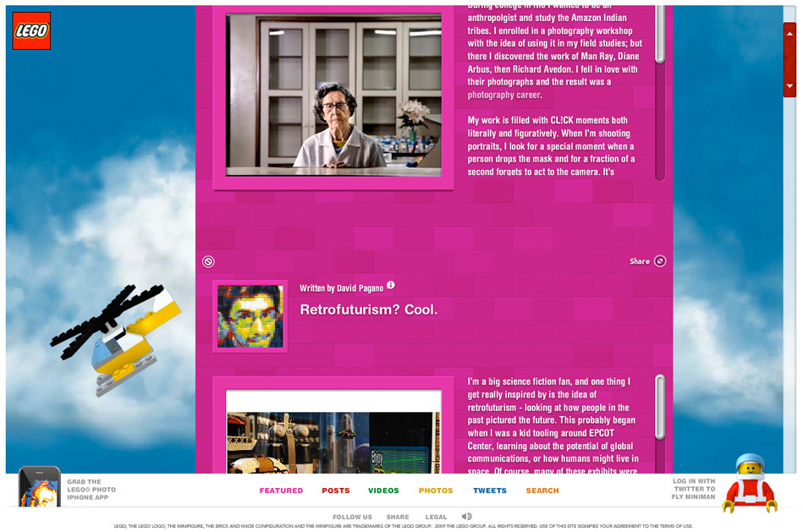The height and width of the screenshot is (532, 803).
Task: Open the Retrofuturism post image
Action: [333, 431]
